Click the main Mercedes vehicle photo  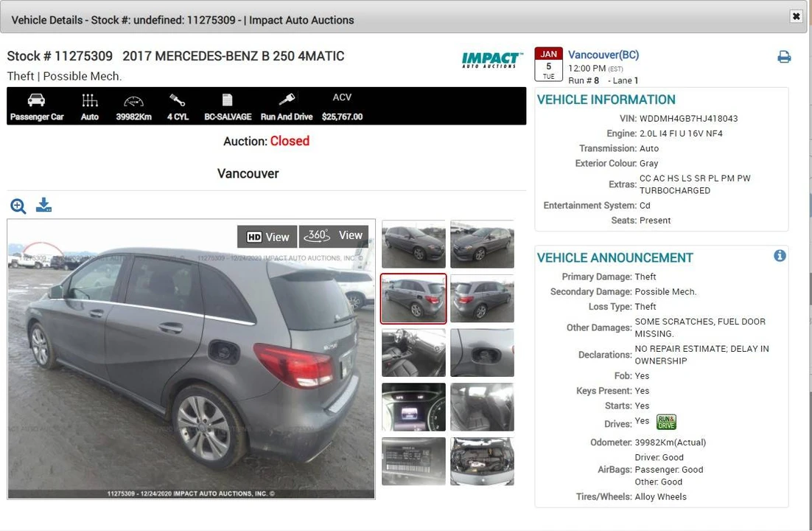pos(191,359)
